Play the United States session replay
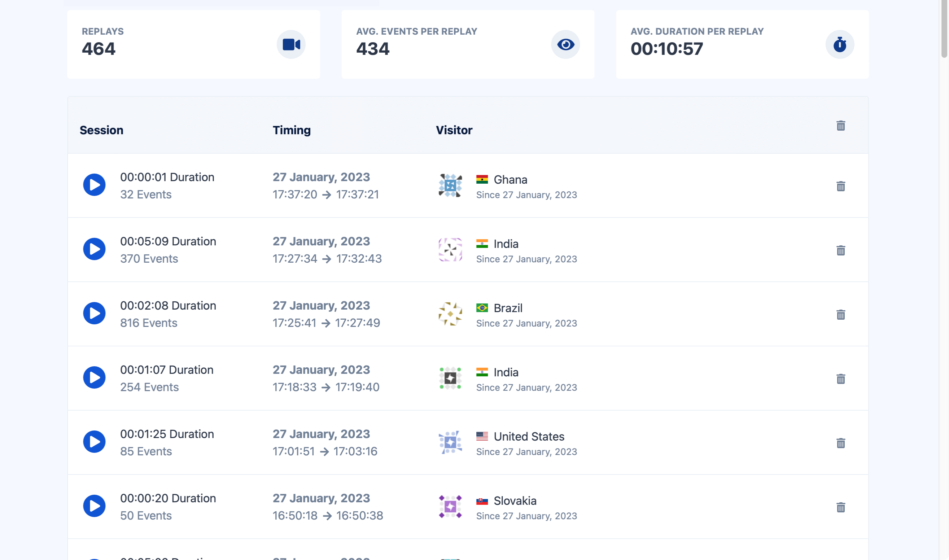The image size is (949, 560). point(94,442)
